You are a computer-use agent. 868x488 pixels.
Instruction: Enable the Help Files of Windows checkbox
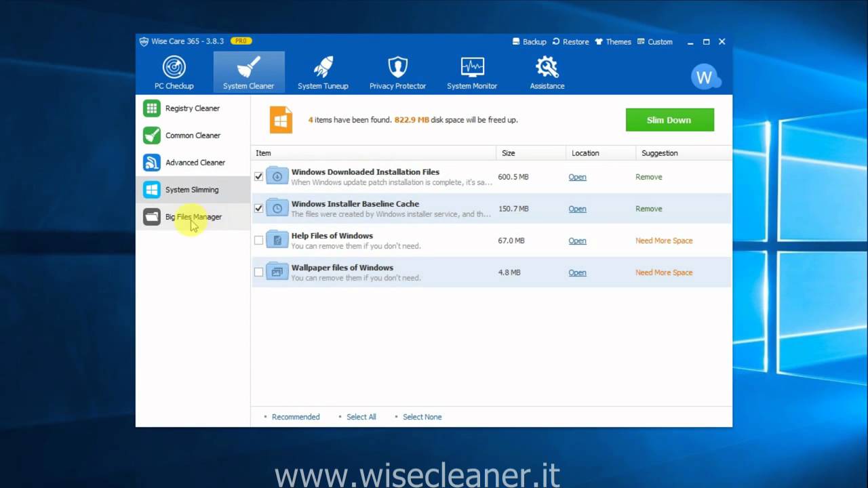point(258,240)
